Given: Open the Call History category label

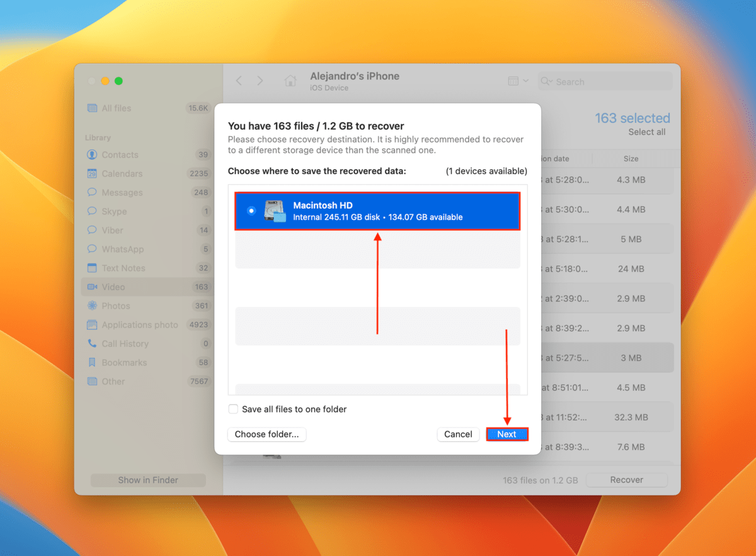Looking at the screenshot, I should (x=125, y=344).
